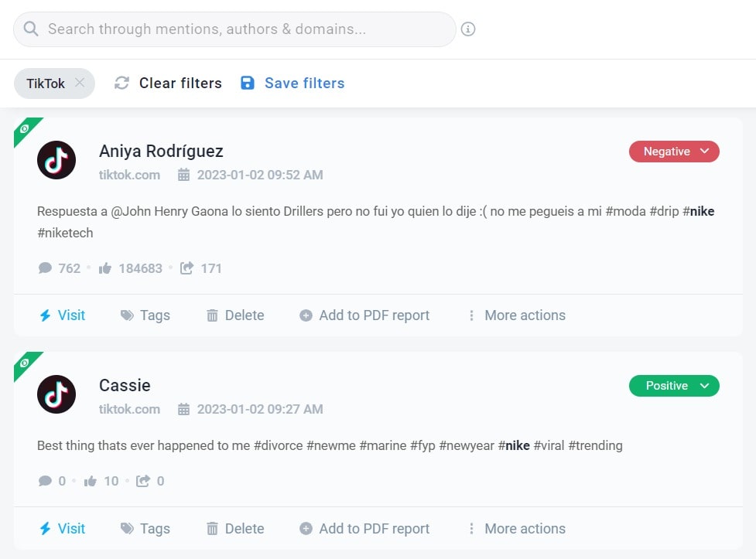Open Cassie's TikTok profile avatar
Screen dimensions: 756x559
point(56,394)
